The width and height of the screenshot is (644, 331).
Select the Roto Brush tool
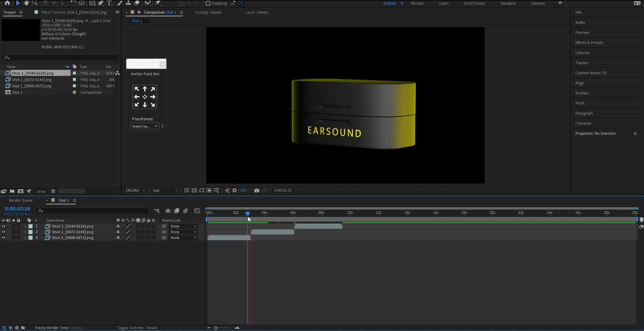point(147,3)
